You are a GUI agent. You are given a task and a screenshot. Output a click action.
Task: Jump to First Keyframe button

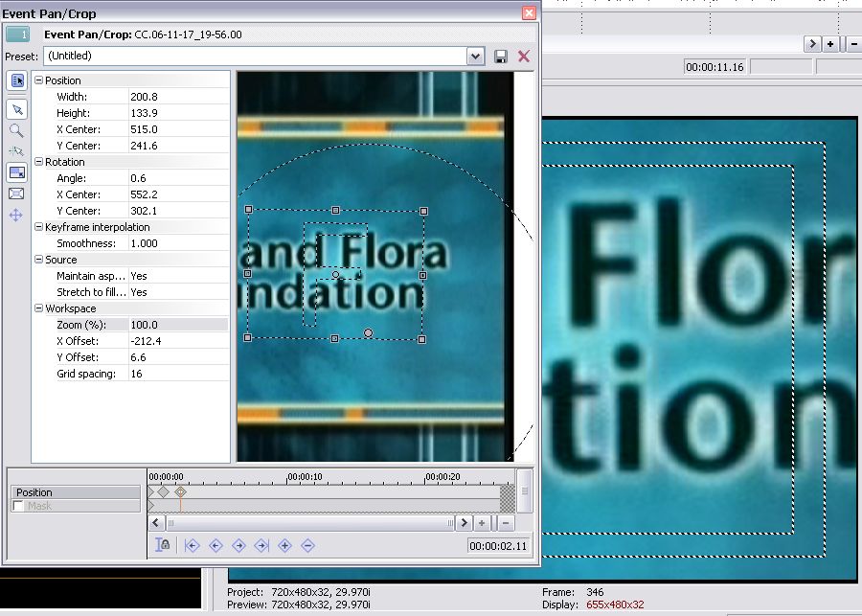192,546
